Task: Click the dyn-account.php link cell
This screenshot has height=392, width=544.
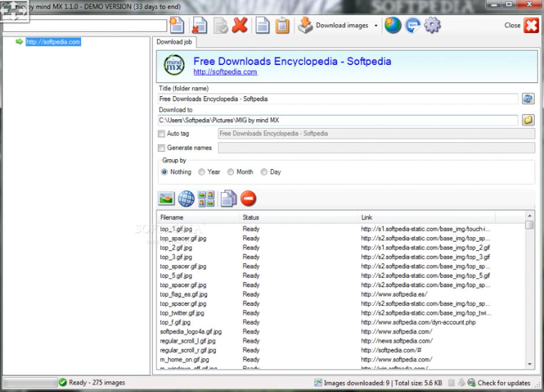Action: pyautogui.click(x=418, y=323)
